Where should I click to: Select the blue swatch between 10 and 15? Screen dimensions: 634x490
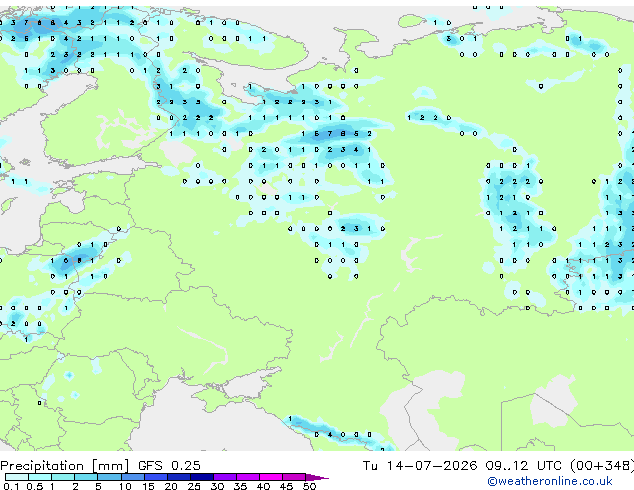coord(133,477)
